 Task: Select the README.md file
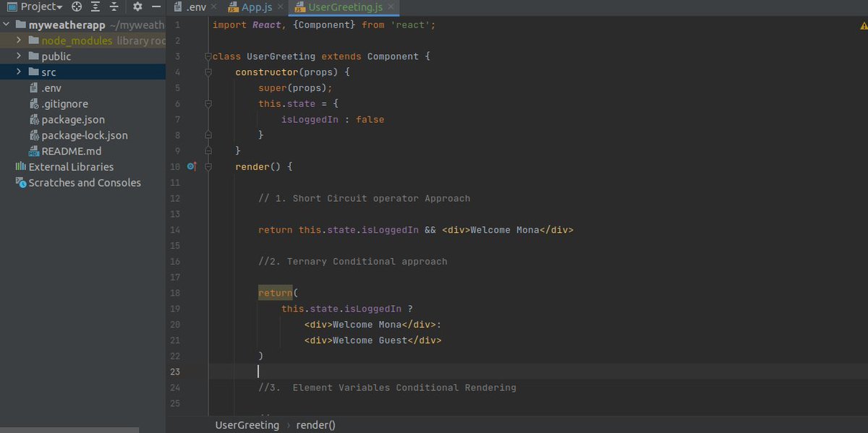(71, 151)
